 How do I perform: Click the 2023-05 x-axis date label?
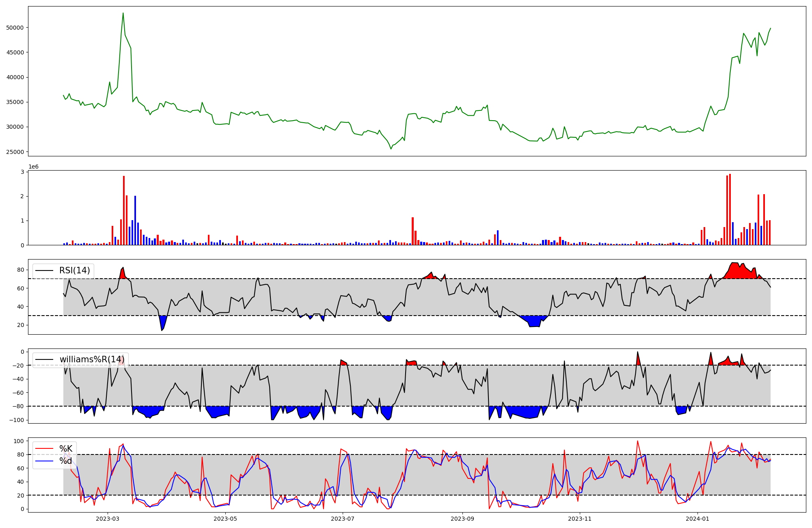click(x=225, y=519)
